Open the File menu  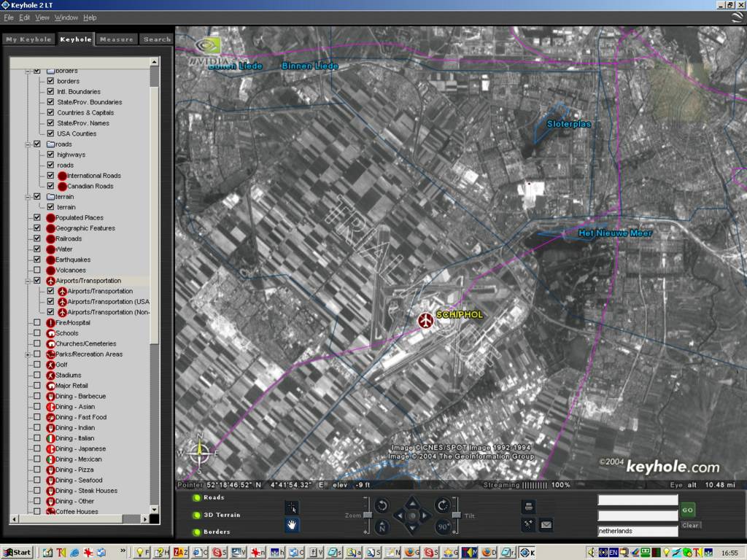(x=9, y=17)
